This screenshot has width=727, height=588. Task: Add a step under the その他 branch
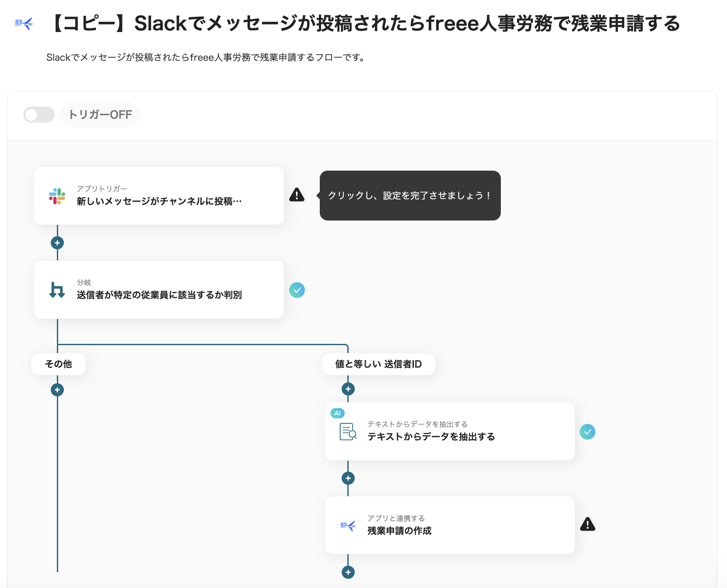pyautogui.click(x=56, y=389)
